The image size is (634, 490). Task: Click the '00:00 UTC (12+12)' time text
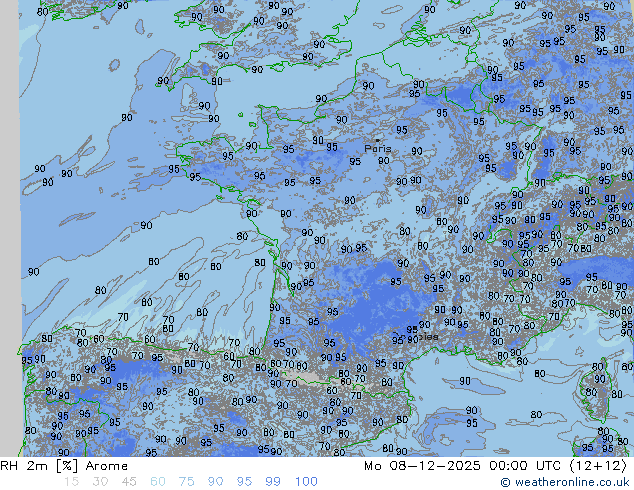tap(558, 466)
